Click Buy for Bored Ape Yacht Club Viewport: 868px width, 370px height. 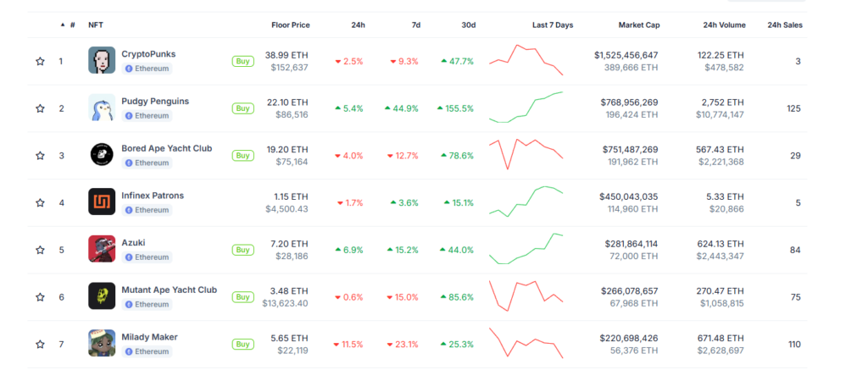click(x=242, y=156)
